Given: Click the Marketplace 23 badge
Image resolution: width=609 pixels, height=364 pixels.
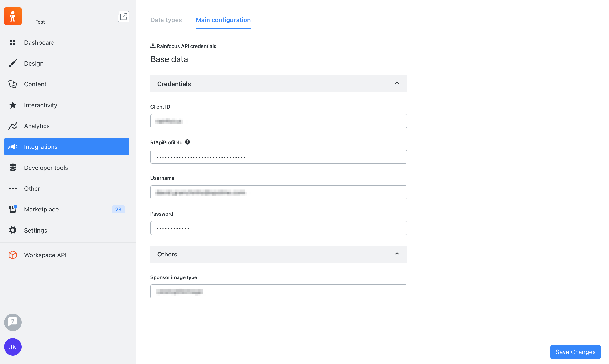Looking at the screenshot, I should click(x=118, y=209).
